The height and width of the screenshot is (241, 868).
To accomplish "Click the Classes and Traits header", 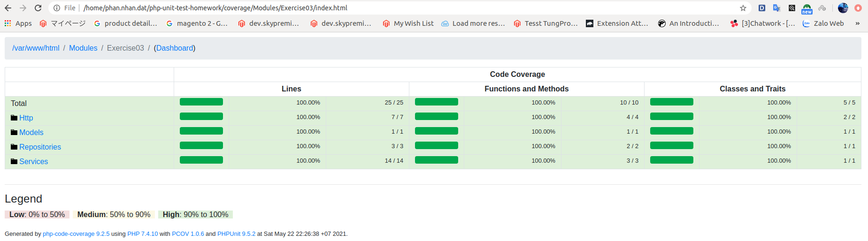I will pos(753,89).
